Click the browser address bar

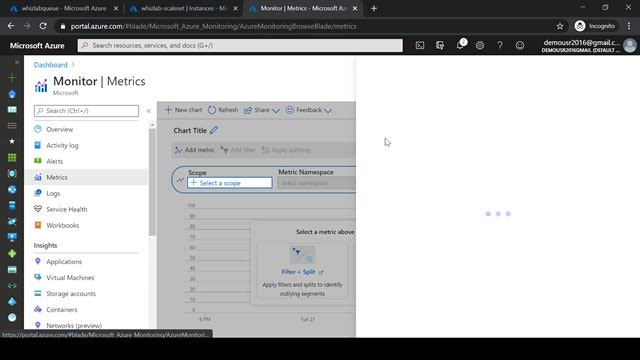tap(305, 26)
